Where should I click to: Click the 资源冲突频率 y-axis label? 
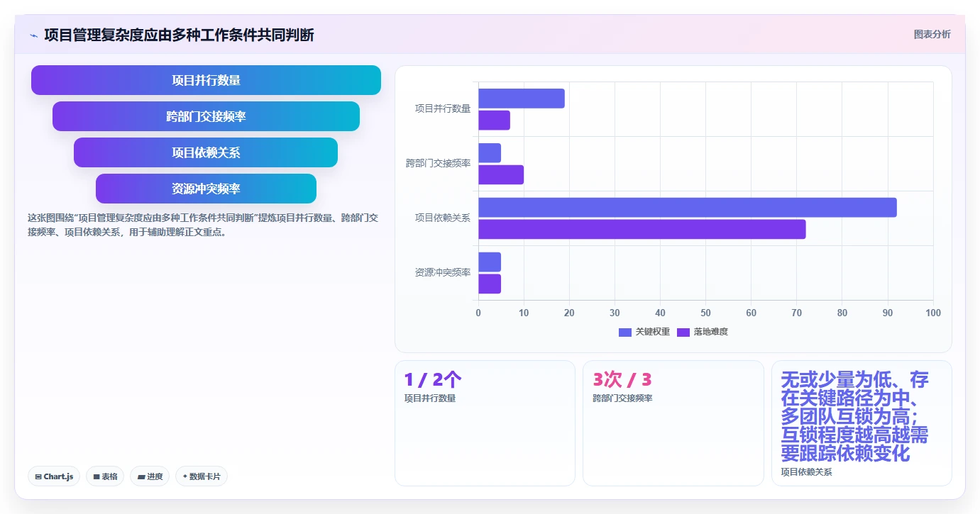point(443,272)
